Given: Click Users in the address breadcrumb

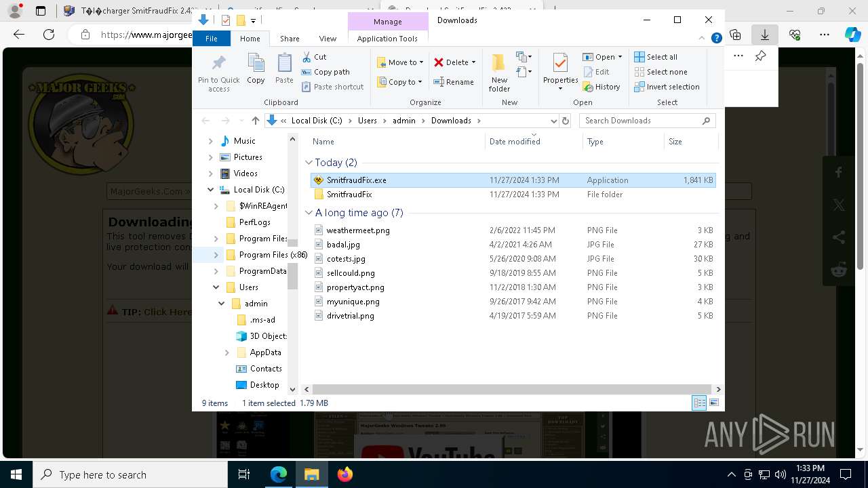Looking at the screenshot, I should 368,121.
